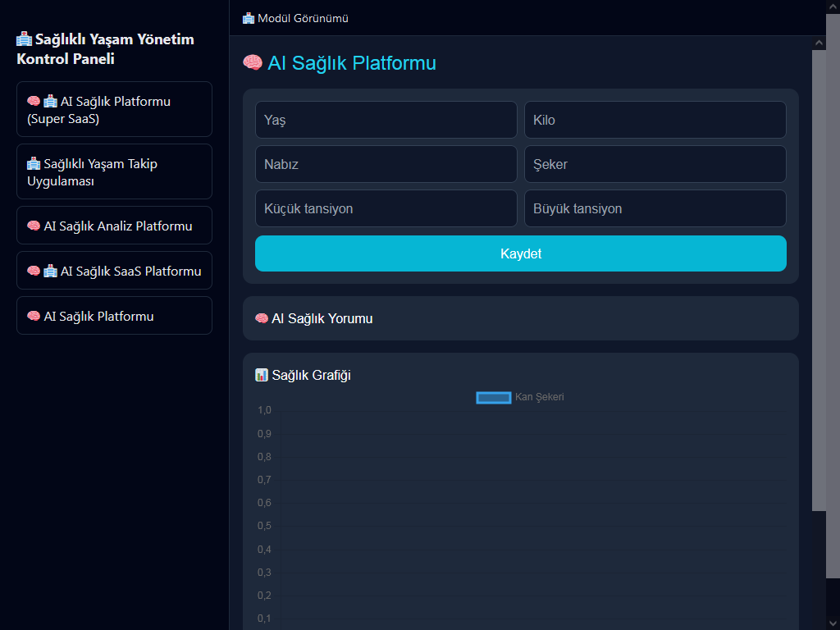This screenshot has width=840, height=630.
Task: Click the hospital icon in the sidebar title
Action: (x=25, y=39)
